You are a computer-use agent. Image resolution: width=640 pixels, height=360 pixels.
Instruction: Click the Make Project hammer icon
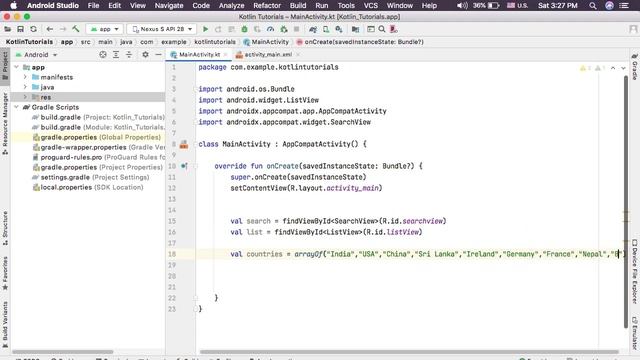click(x=76, y=29)
